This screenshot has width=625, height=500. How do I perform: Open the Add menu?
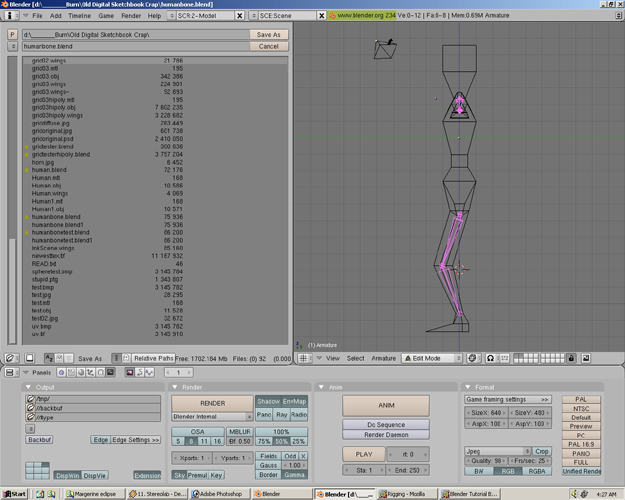click(55, 16)
